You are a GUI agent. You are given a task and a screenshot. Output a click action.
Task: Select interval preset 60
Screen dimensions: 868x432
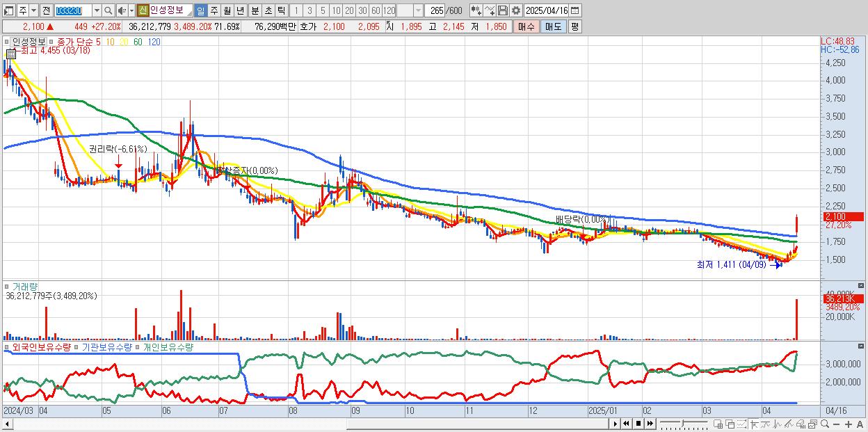pos(376,10)
